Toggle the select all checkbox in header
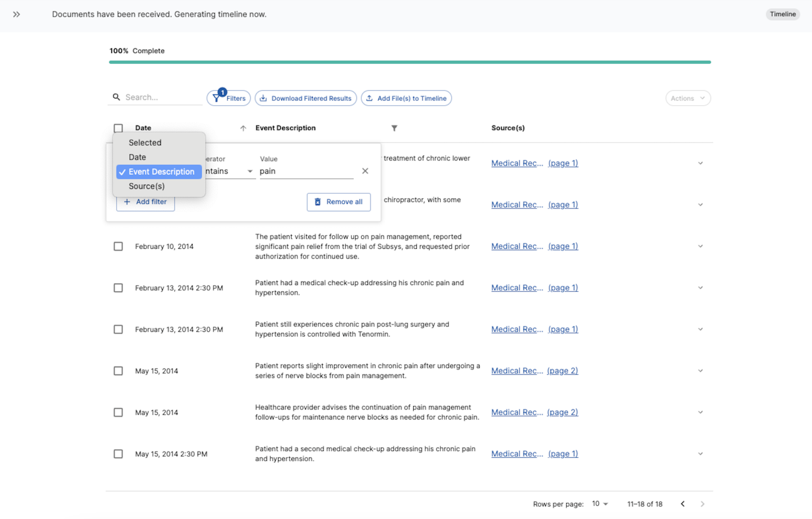This screenshot has height=519, width=812. (119, 128)
